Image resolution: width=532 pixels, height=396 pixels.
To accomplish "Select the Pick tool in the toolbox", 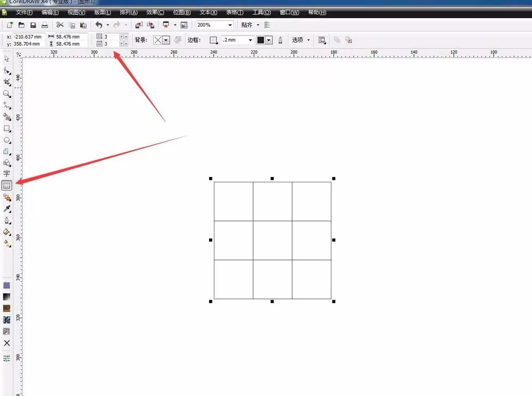I will click(7, 59).
